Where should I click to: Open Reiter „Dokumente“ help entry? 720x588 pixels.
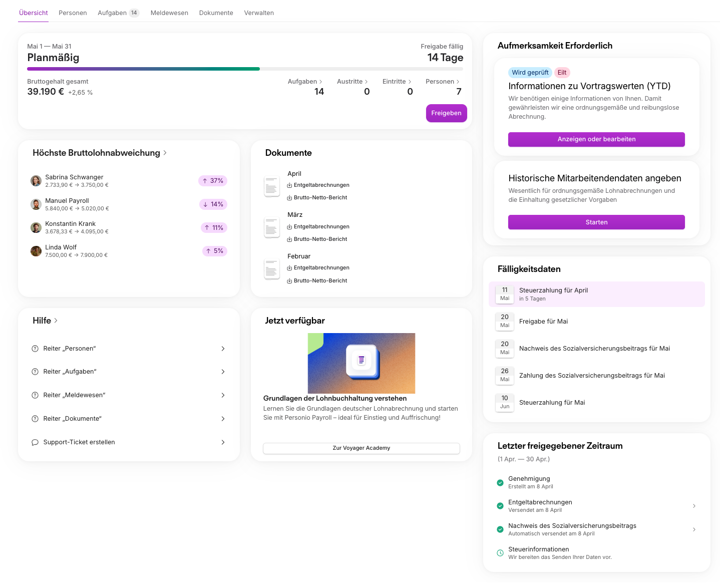[129, 419]
